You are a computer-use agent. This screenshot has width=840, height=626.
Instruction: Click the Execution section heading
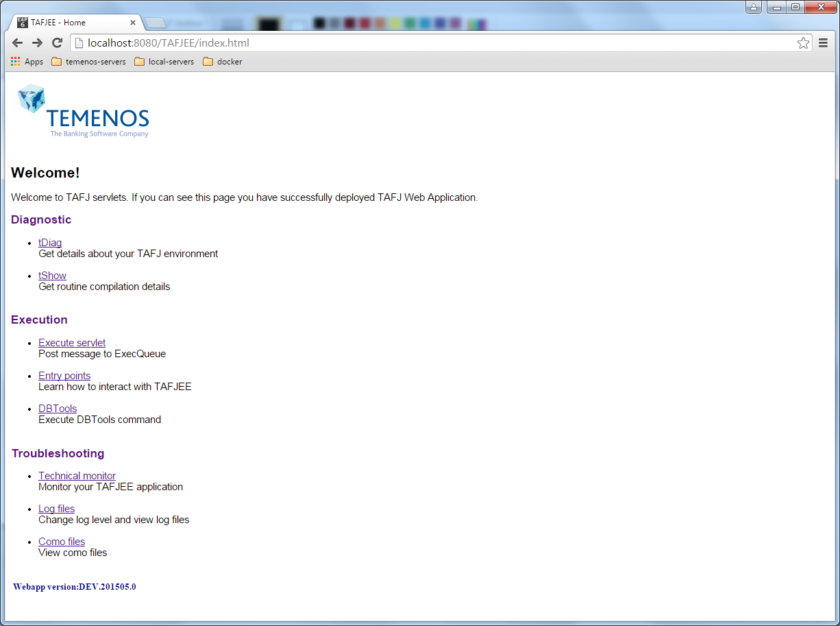39,320
